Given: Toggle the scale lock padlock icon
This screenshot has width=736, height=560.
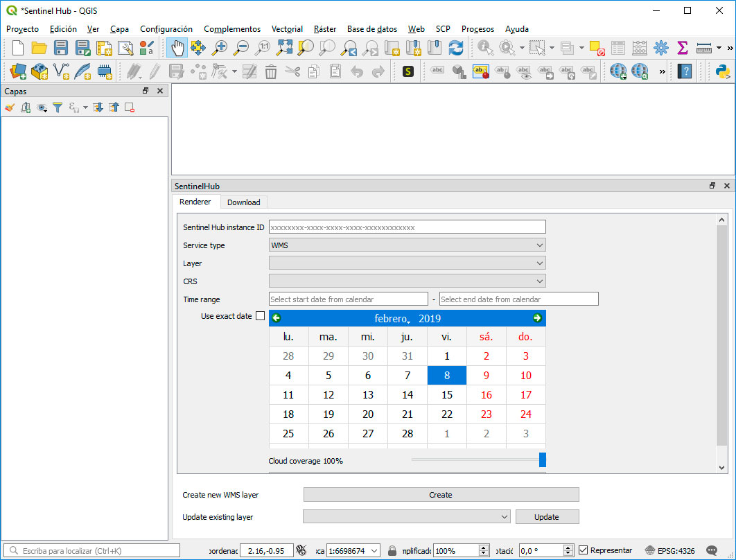Looking at the screenshot, I should click(392, 550).
